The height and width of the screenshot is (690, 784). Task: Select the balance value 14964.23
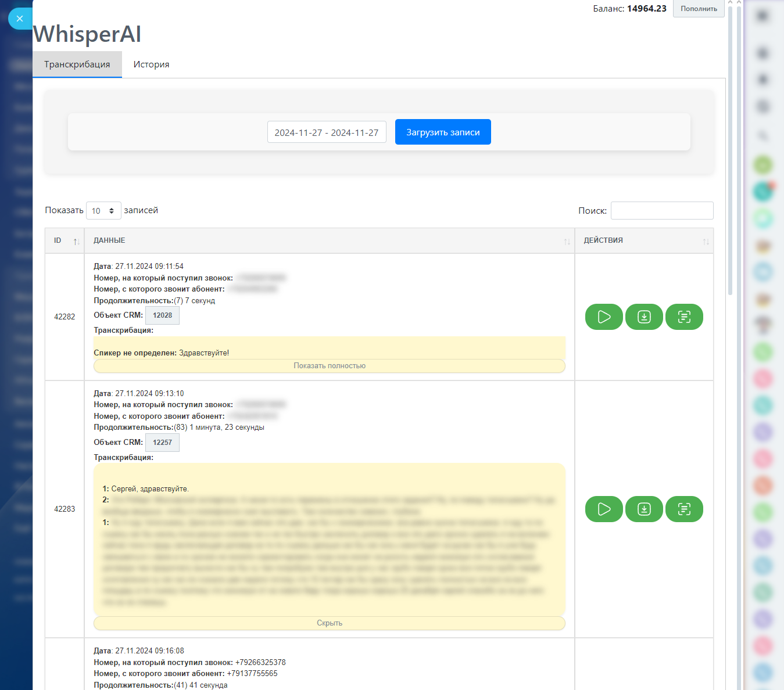click(x=647, y=9)
